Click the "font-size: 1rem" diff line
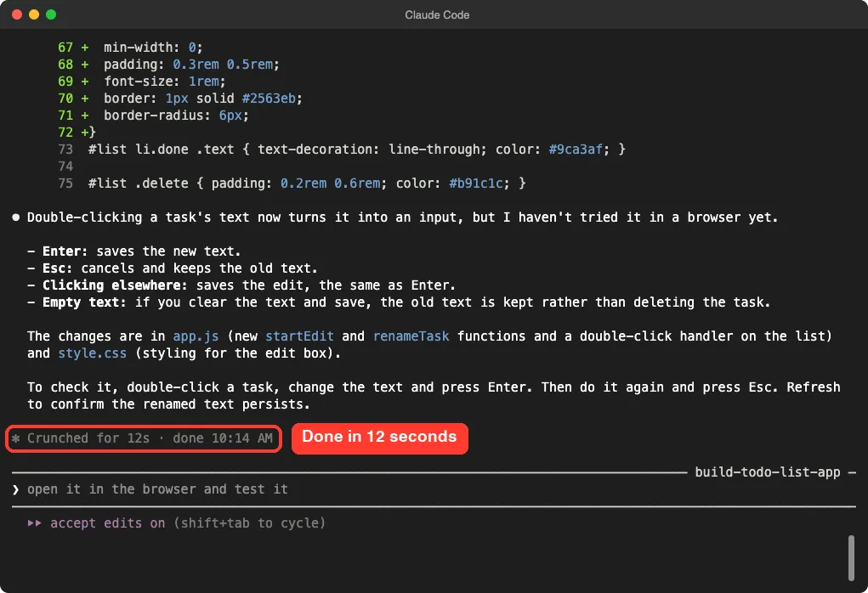868x593 pixels. (164, 82)
